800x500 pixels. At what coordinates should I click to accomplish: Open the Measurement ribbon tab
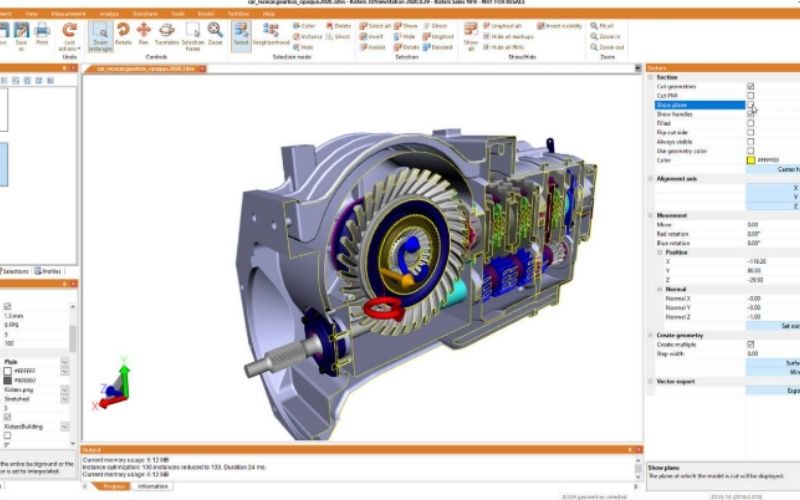click(68, 14)
